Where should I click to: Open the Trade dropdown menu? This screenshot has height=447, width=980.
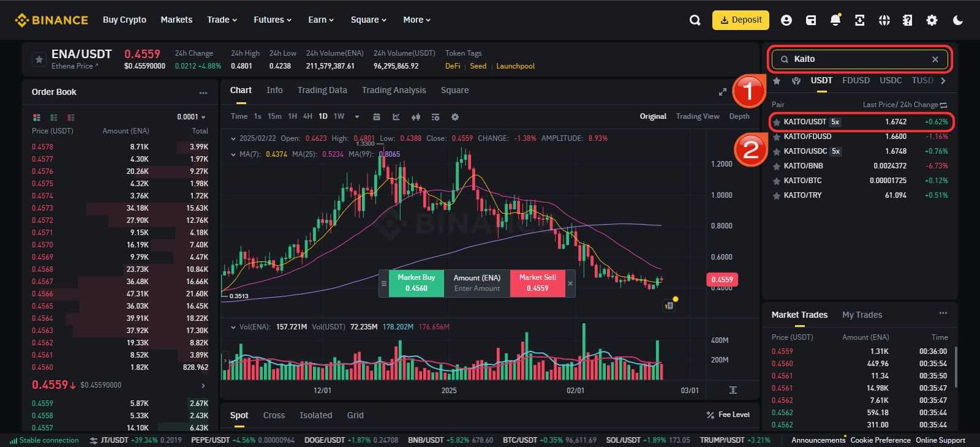point(222,20)
